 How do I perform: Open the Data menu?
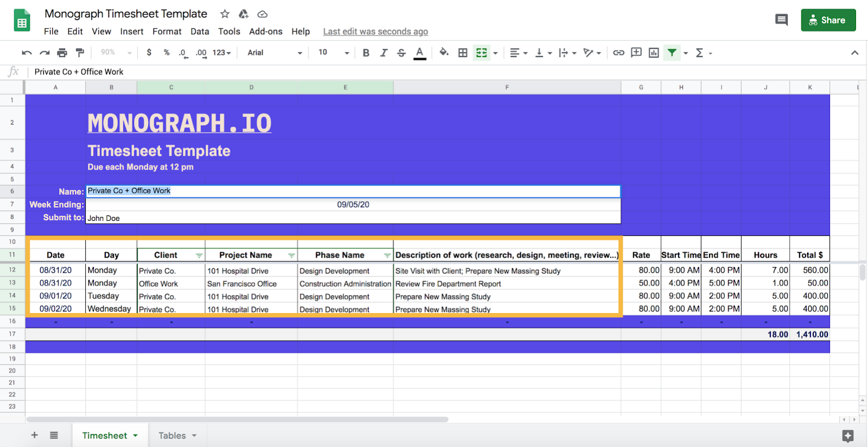click(x=200, y=31)
